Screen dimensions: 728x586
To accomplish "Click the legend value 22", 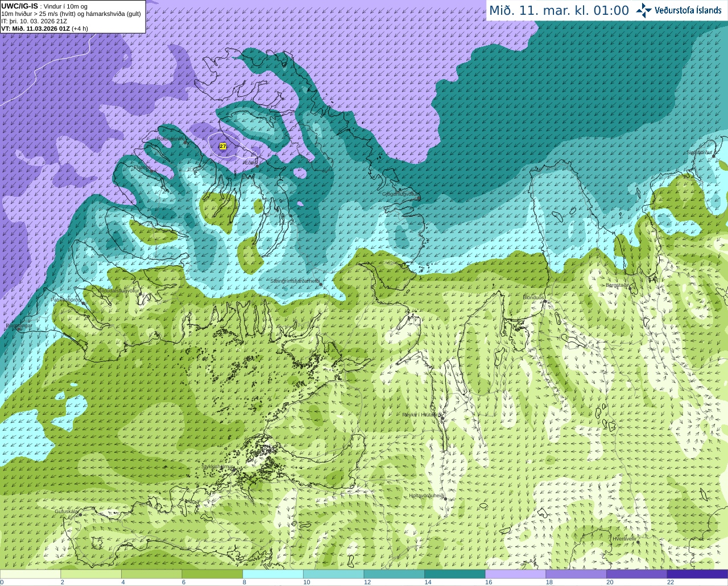I will point(671,582).
